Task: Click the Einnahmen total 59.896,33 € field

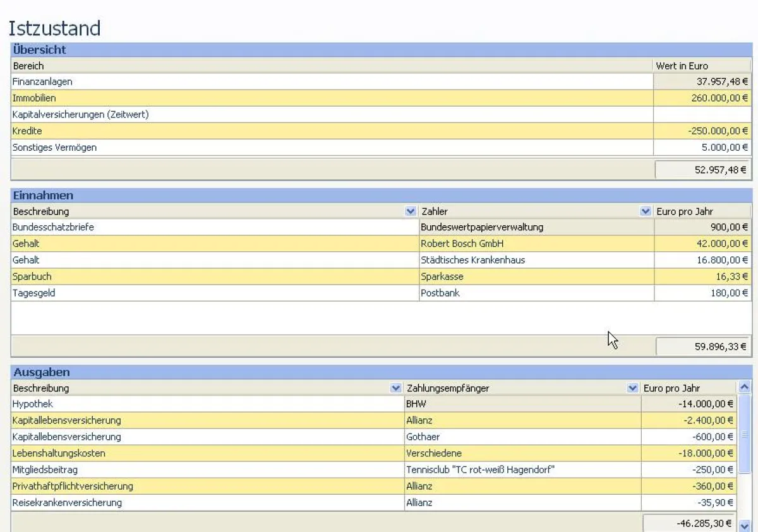Action: 703,346
